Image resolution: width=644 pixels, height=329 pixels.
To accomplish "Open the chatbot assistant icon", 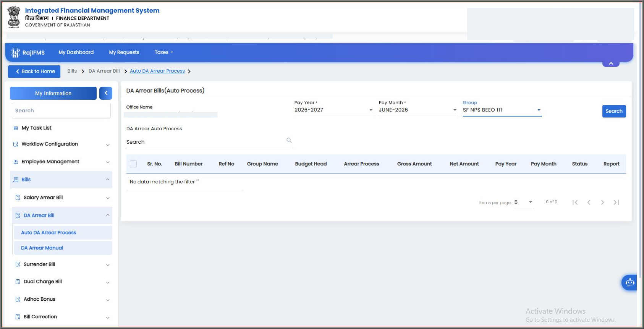I will pos(629,283).
